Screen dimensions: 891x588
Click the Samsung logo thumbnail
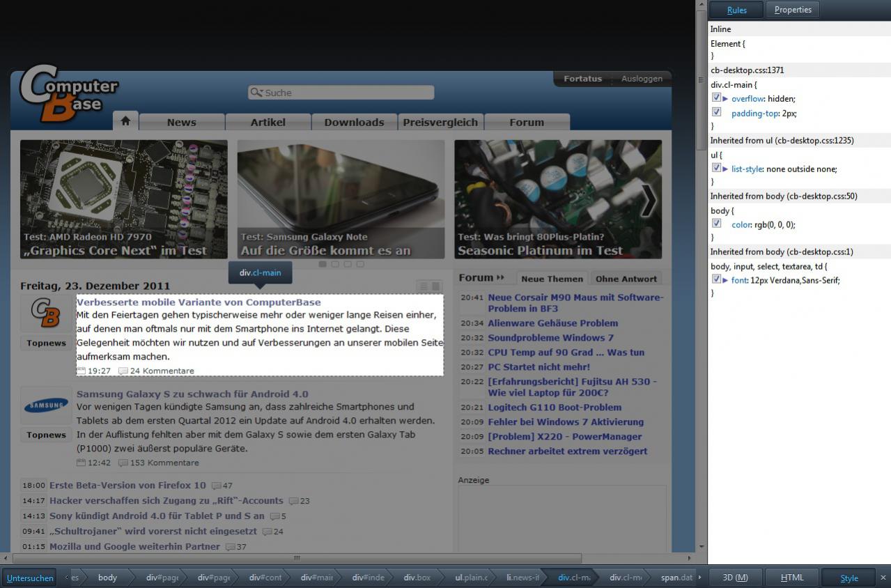[x=46, y=405]
